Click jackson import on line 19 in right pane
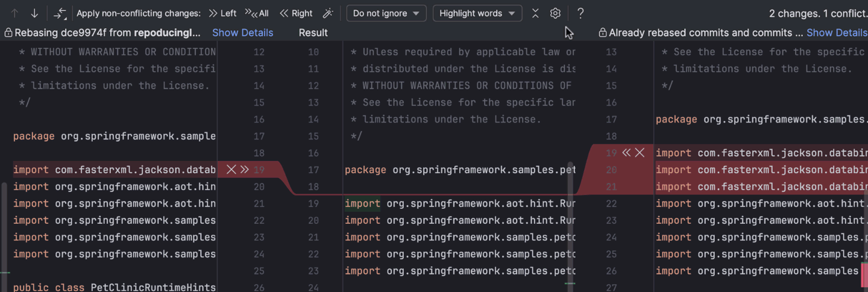The height and width of the screenshot is (292, 868). [761, 153]
